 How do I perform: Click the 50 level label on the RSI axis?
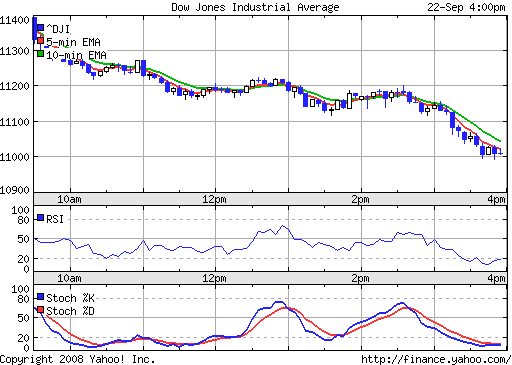click(x=23, y=239)
